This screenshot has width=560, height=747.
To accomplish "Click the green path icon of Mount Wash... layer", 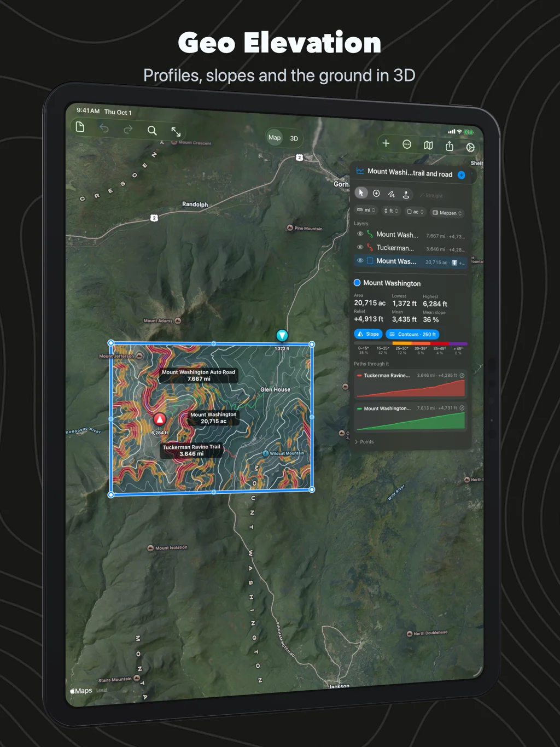I will click(x=370, y=234).
